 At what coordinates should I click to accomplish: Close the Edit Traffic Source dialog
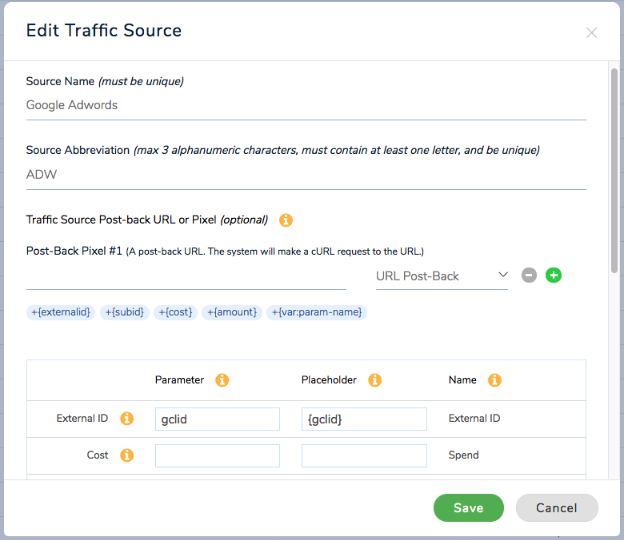[x=592, y=33]
